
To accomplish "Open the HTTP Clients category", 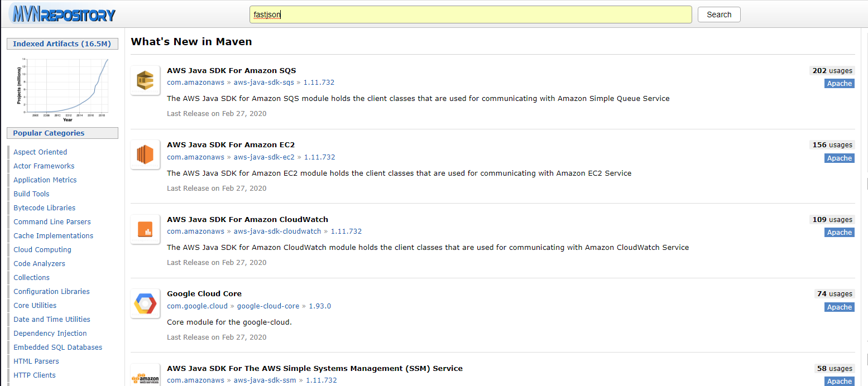I will point(35,375).
